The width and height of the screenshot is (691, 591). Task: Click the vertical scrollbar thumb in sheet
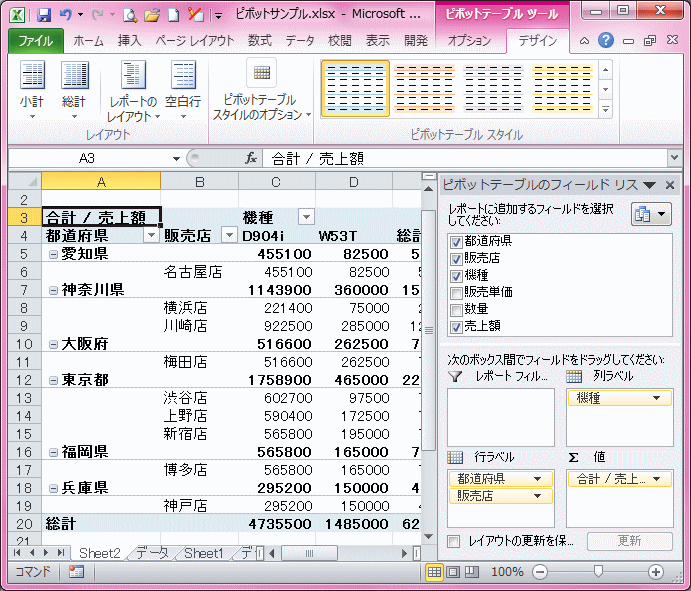[x=428, y=331]
